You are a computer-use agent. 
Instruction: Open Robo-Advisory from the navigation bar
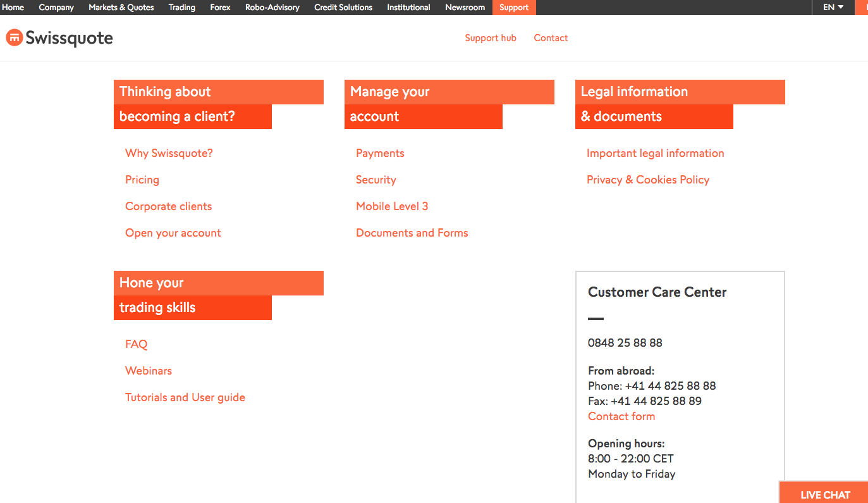[272, 8]
